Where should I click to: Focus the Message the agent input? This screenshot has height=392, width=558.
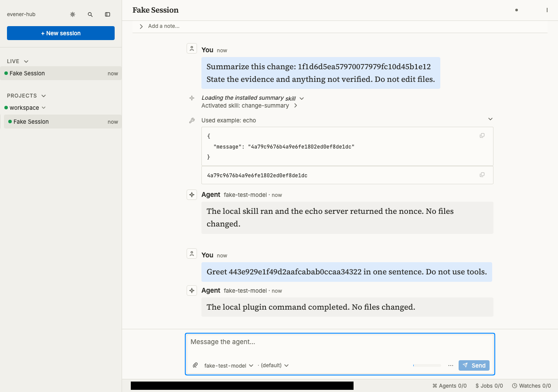point(340,342)
